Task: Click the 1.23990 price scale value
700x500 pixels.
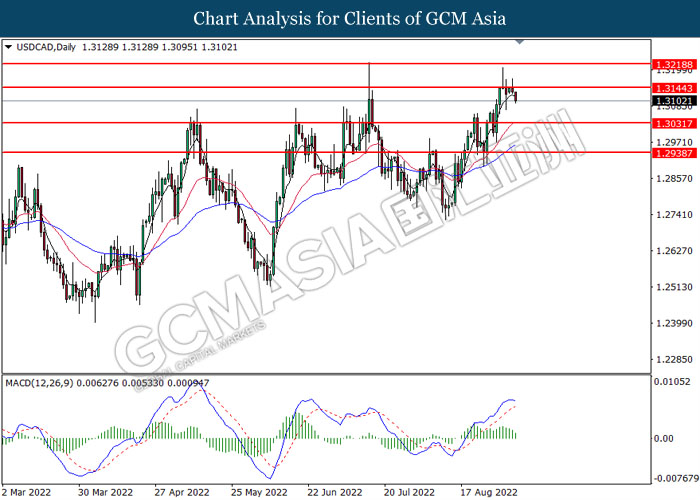Action: pyautogui.click(x=674, y=323)
